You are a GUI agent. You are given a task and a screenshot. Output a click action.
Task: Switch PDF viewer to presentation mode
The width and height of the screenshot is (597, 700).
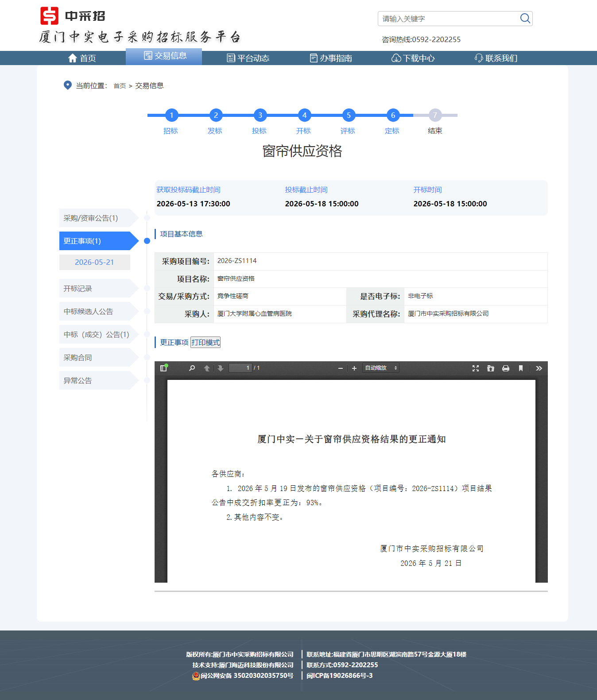476,368
